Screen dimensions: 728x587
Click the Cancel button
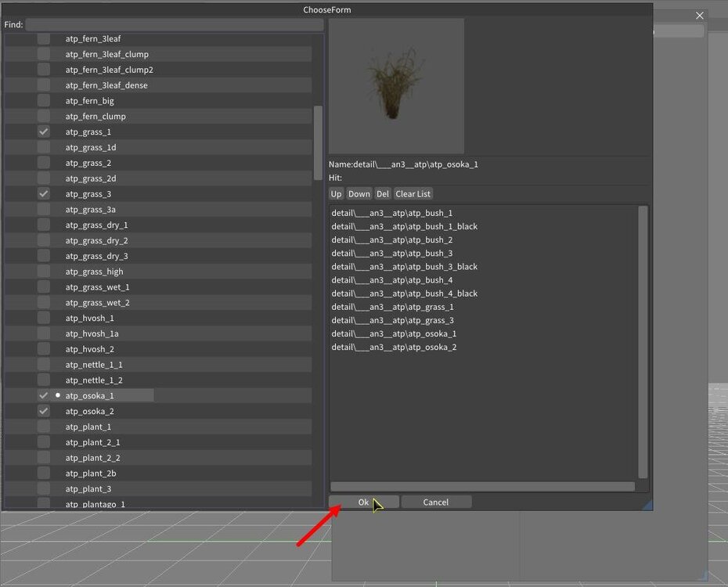(x=436, y=502)
